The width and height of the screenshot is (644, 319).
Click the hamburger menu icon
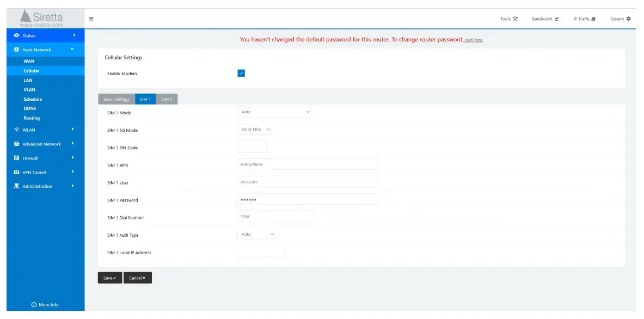click(x=91, y=19)
